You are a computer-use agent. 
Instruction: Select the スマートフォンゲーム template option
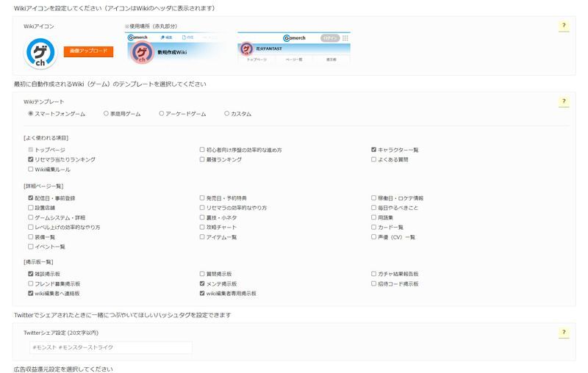click(x=30, y=114)
